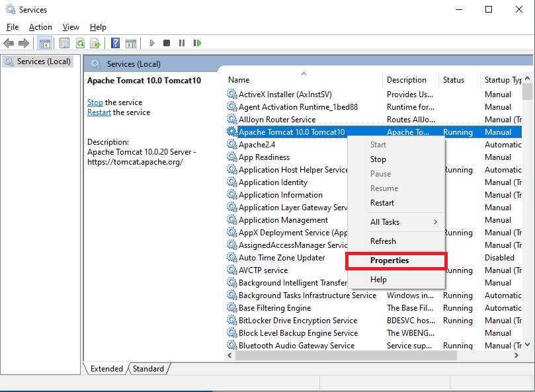The width and height of the screenshot is (535, 392).
Task: Choose Restart in the context menu
Action: click(x=395, y=203)
